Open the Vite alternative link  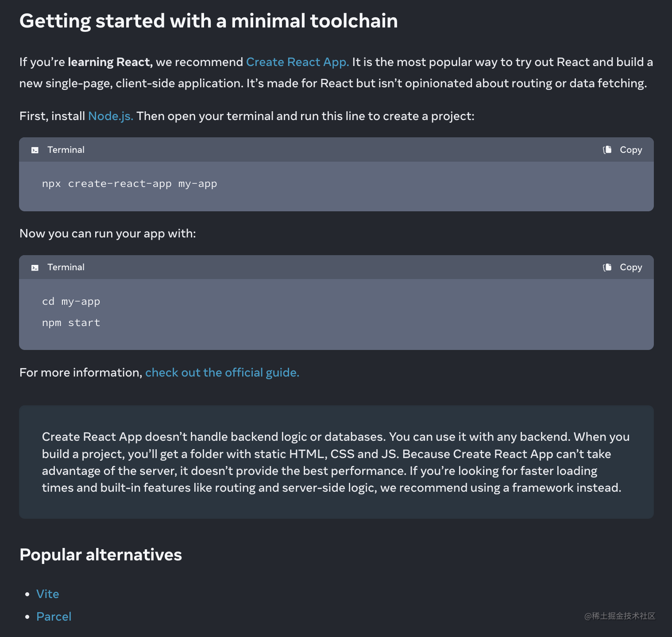pos(48,594)
